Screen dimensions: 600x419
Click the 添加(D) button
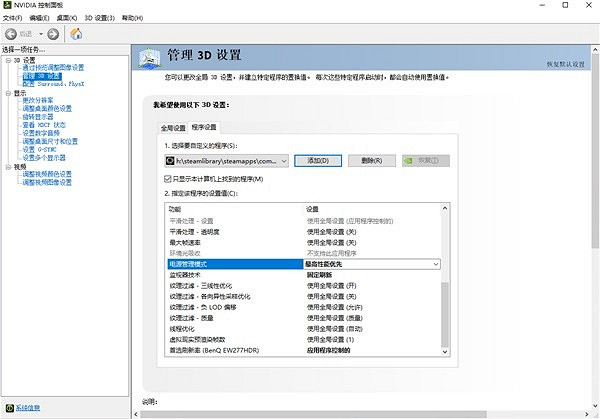click(318, 161)
